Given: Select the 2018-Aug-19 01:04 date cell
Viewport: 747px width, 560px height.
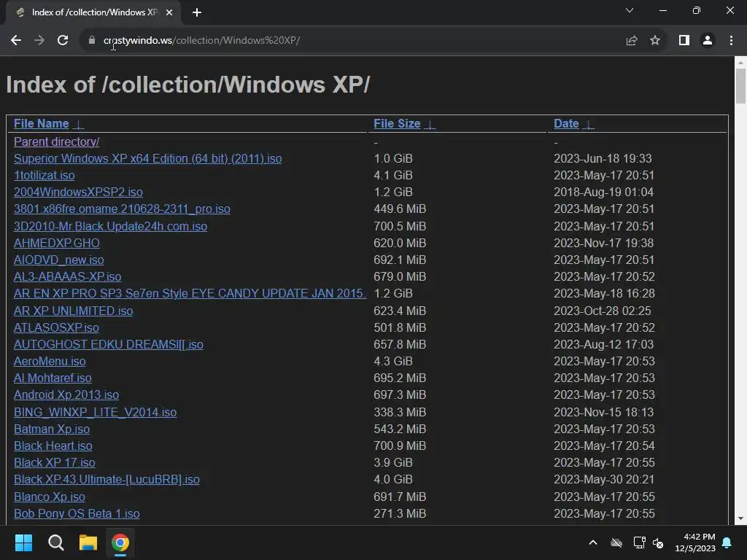Looking at the screenshot, I should click(x=603, y=192).
